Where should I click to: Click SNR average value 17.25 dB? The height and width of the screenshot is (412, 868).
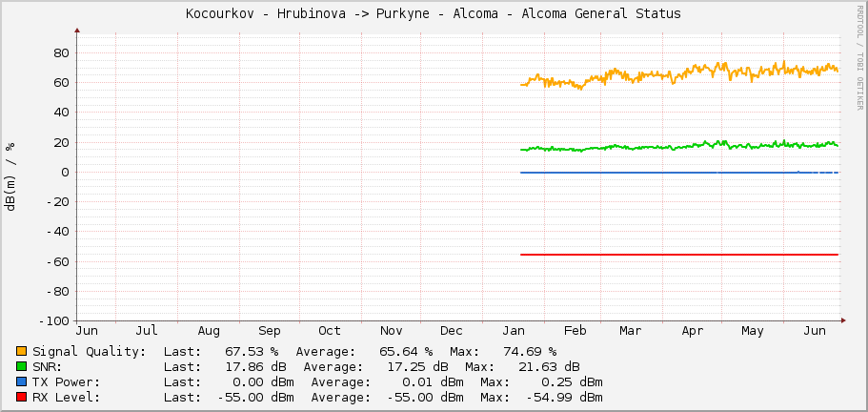(x=417, y=366)
